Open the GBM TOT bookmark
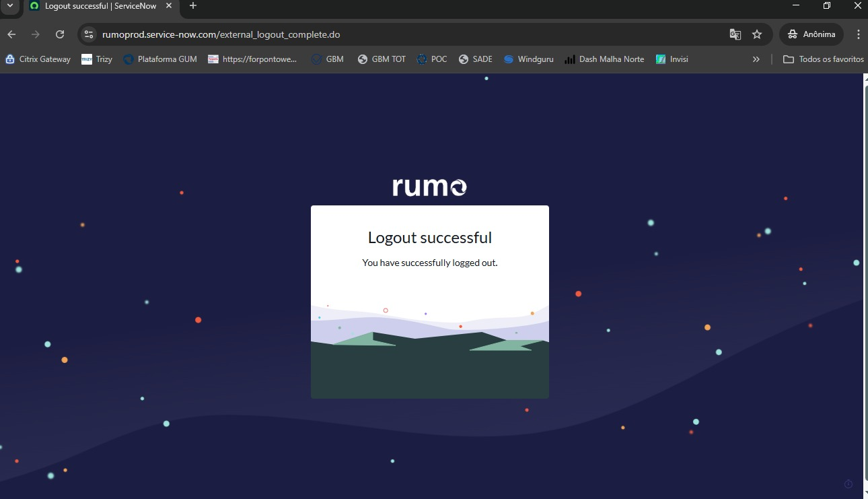This screenshot has height=499, width=868. [382, 59]
